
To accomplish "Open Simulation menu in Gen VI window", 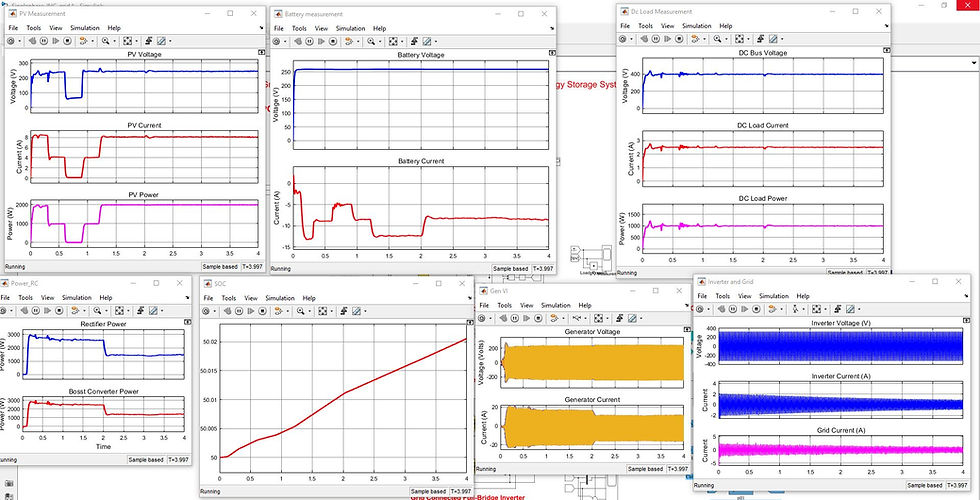I will click(556, 306).
